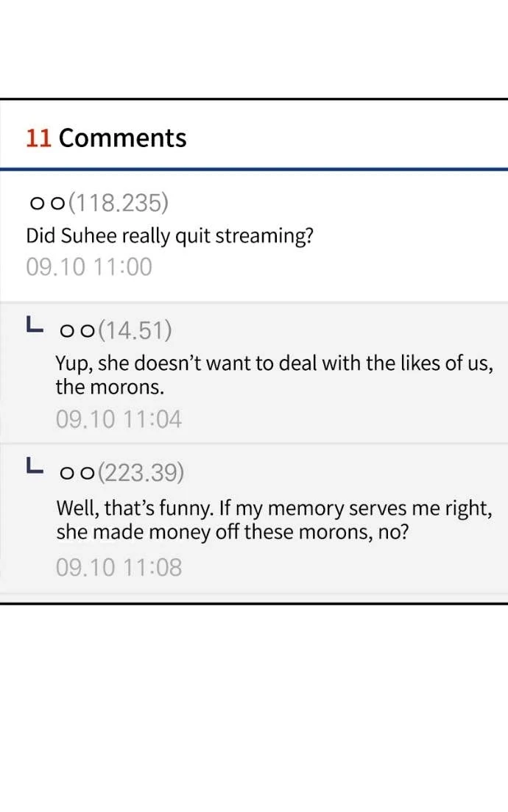Click the red 11 comment count

coord(38,138)
